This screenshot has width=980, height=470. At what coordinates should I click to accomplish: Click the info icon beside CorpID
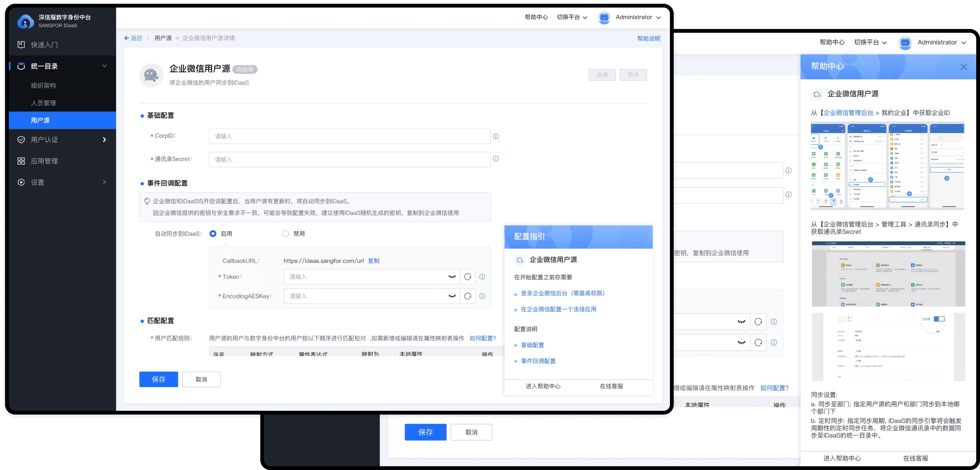(496, 136)
